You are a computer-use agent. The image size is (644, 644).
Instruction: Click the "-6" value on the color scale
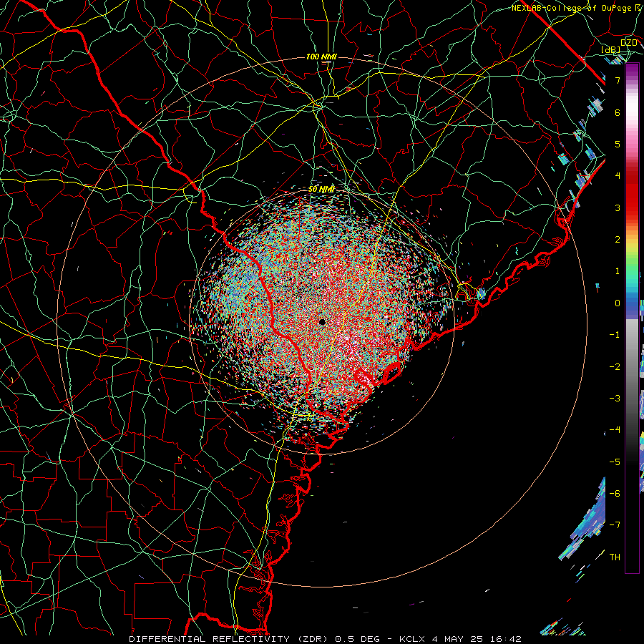click(x=615, y=494)
